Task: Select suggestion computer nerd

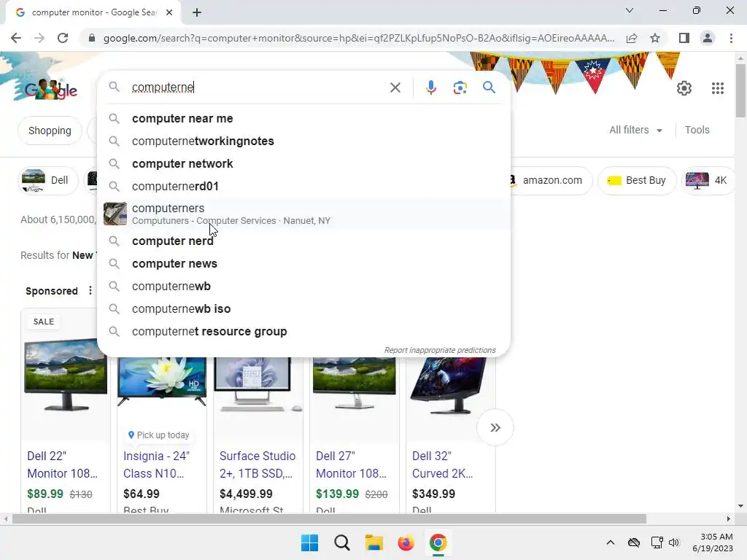Action: click(303, 241)
